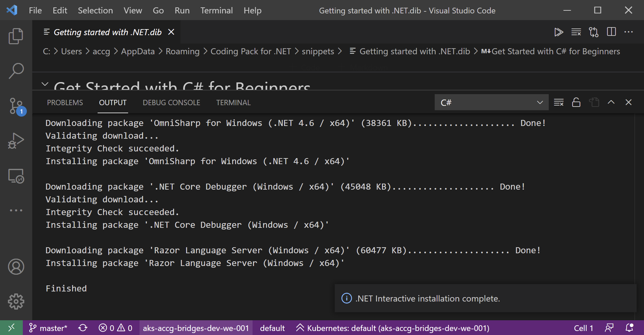644x335 pixels.
Task: Open the AppData breadcrumb folder
Action: 138,51
